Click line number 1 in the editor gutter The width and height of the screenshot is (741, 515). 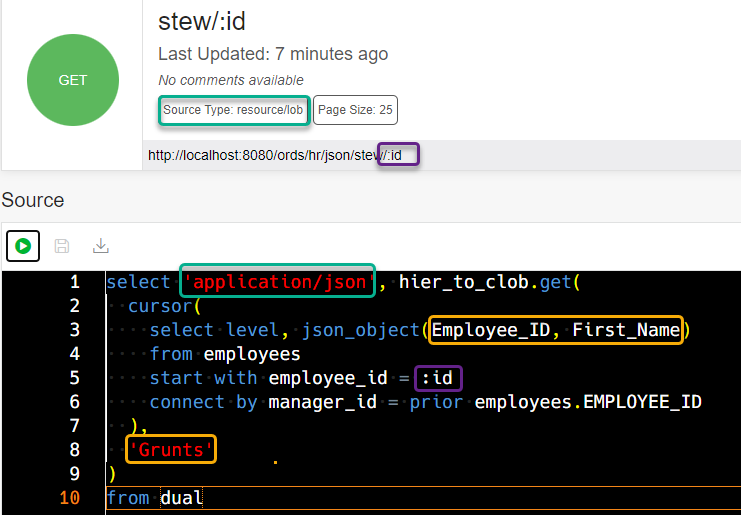pos(74,282)
